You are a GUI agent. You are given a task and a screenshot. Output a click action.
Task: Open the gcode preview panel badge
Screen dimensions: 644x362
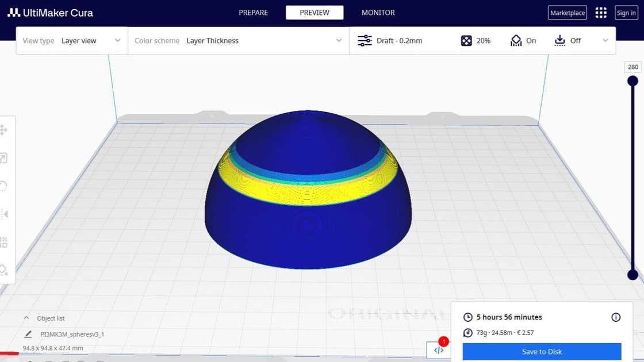(438, 349)
